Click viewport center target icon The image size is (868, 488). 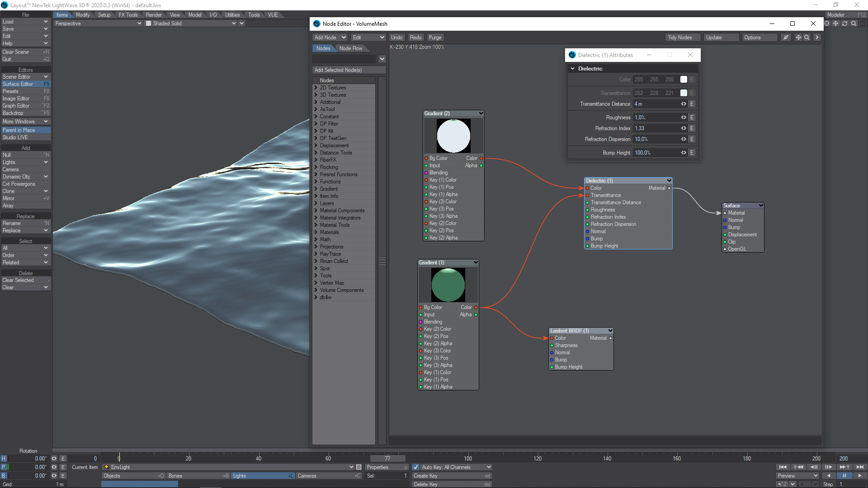[827, 23]
